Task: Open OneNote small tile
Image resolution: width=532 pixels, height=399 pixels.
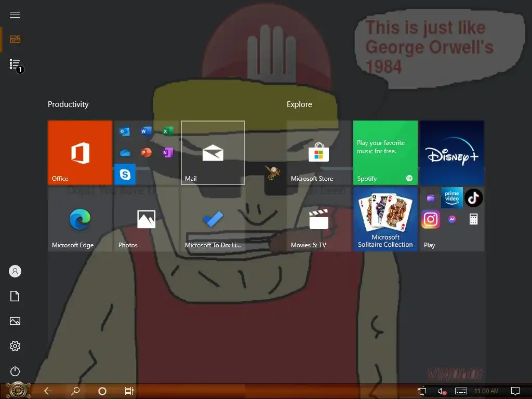Action: (x=168, y=152)
